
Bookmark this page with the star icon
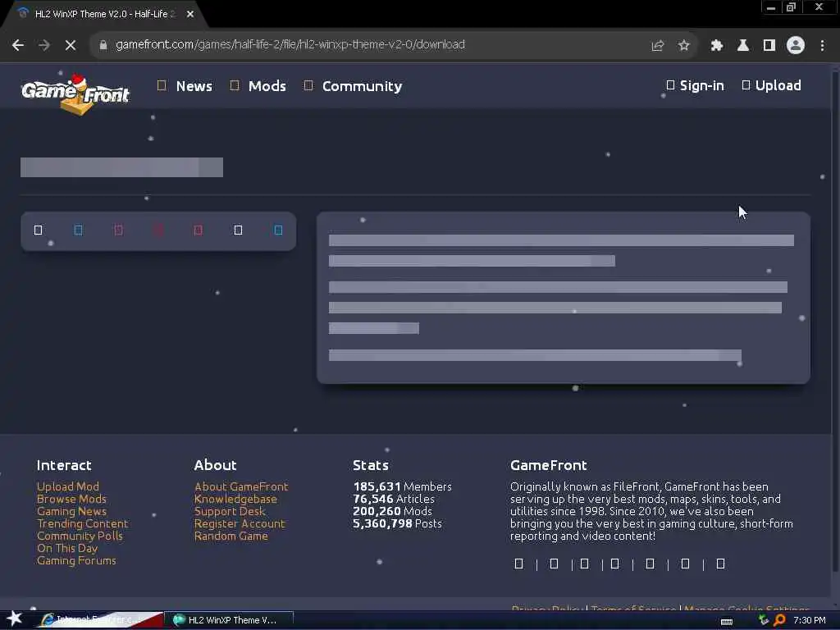click(683, 46)
